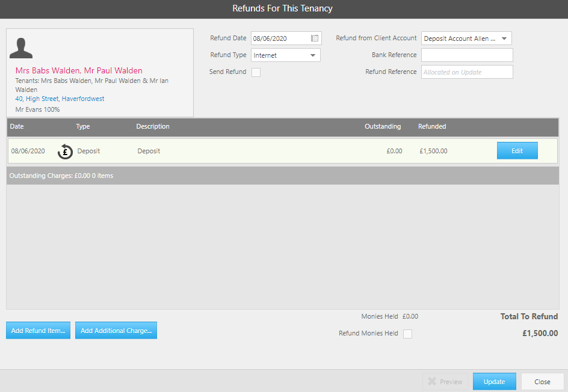
Task: Click the Type column header
Action: [83, 126]
